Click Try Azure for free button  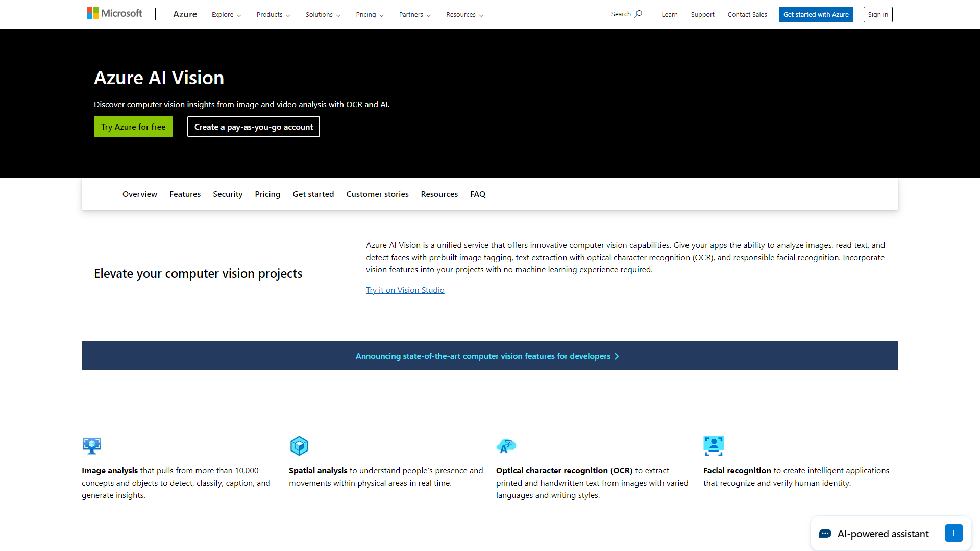133,126
